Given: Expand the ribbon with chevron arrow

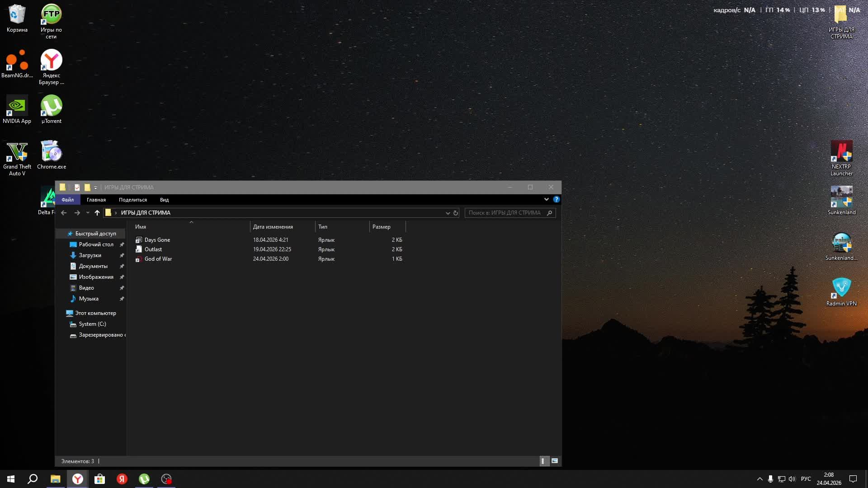Looking at the screenshot, I should [546, 199].
